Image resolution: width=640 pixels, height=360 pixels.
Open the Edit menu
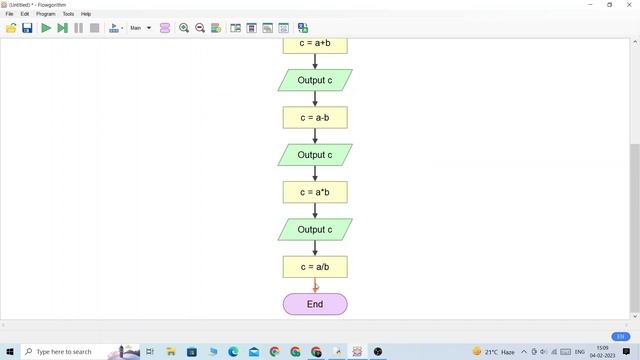tap(25, 14)
